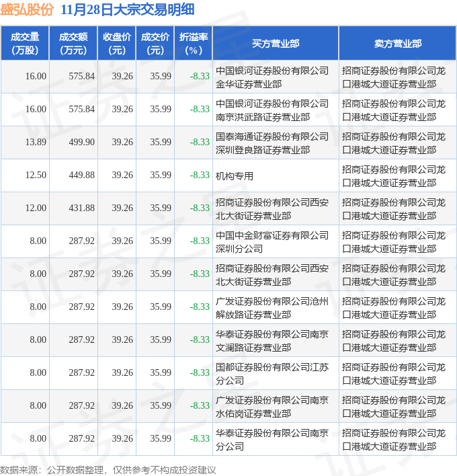Click the 成交量(万股) column header
The image size is (457, 476).
(25, 44)
